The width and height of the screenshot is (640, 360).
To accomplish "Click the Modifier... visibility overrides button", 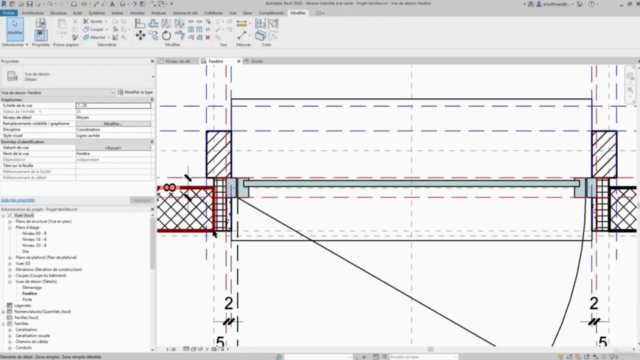I will click(113, 124).
